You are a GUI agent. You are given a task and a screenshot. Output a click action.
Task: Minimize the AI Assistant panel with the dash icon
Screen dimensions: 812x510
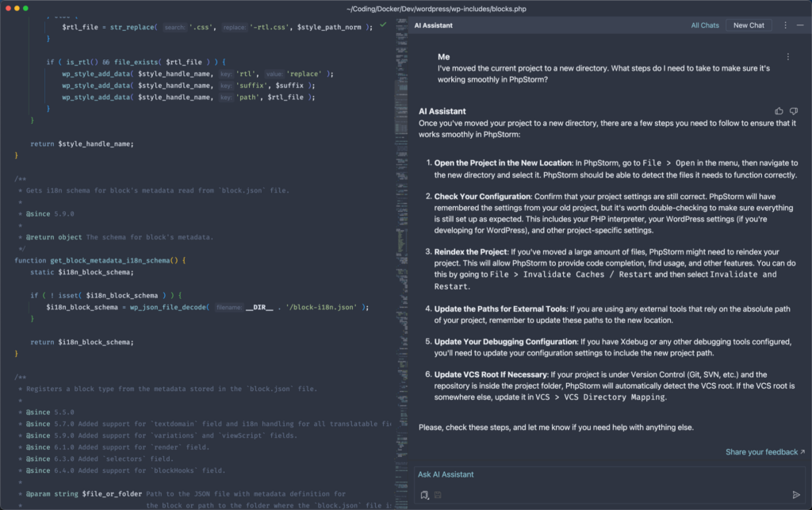point(799,25)
